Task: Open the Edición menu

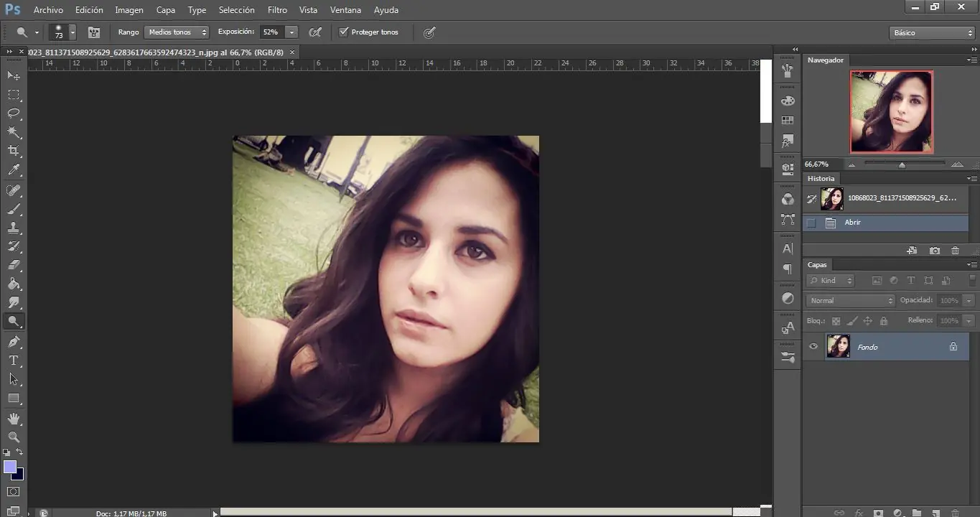Action: 89,10
